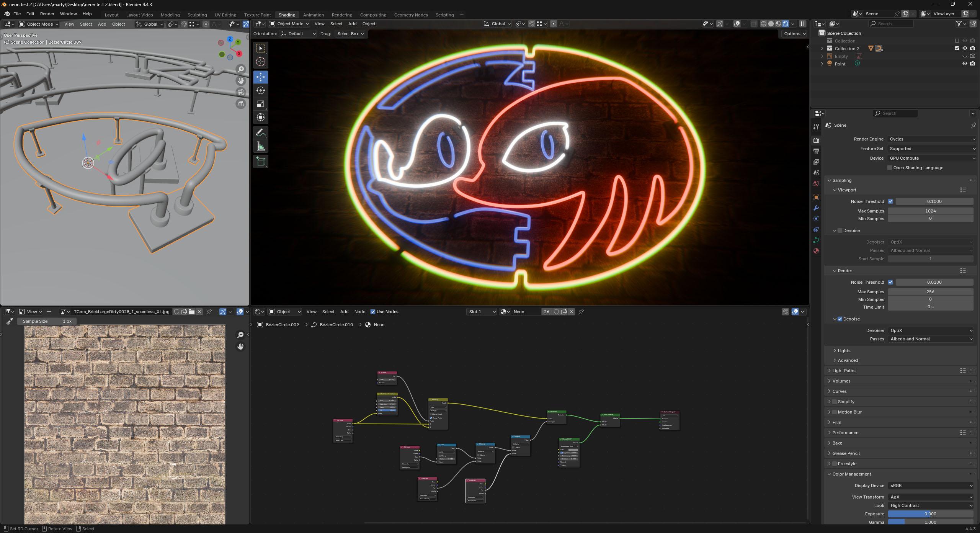
Task: Switch viewport to Material Preview shading
Action: click(x=778, y=24)
